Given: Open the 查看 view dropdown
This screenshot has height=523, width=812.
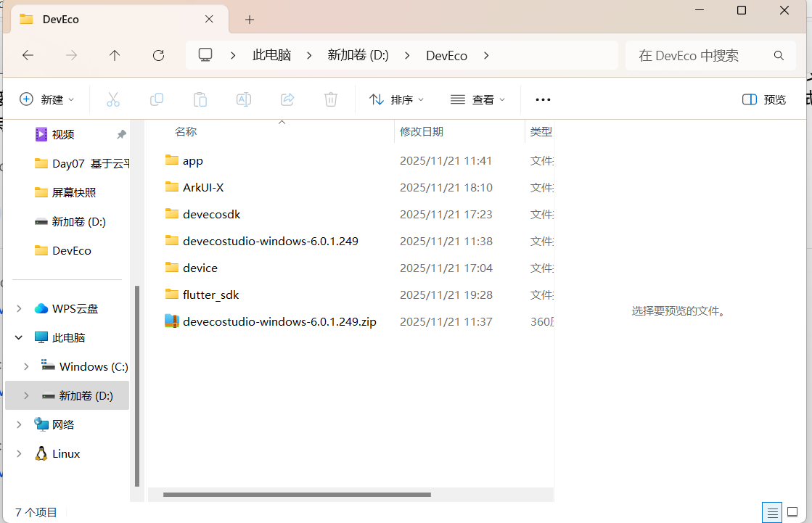Looking at the screenshot, I should click(477, 99).
